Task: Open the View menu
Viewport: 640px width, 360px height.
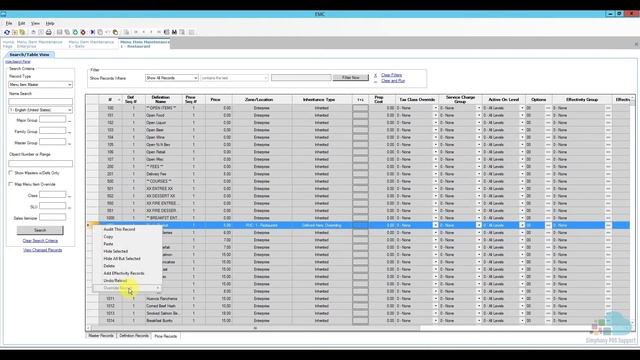Action: [36, 24]
